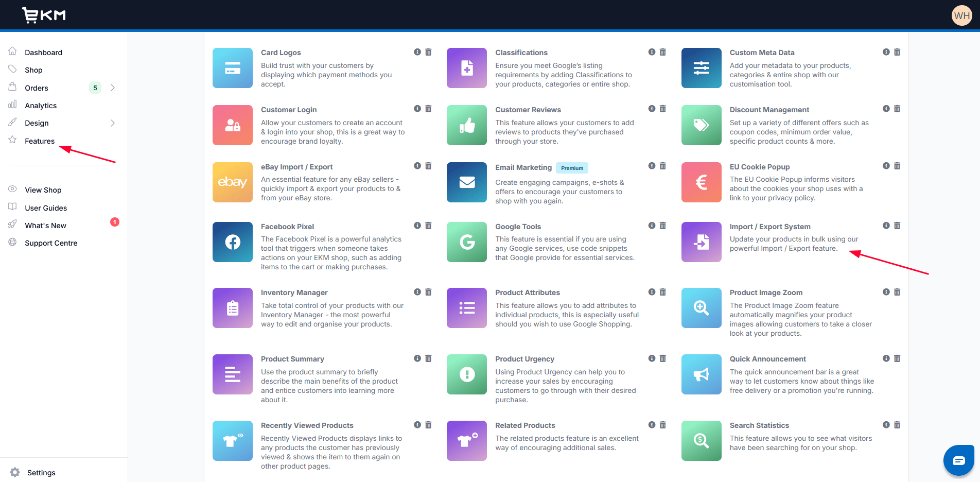Open the Related Products shirt icon
Image resolution: width=980 pixels, height=482 pixels.
point(467,441)
